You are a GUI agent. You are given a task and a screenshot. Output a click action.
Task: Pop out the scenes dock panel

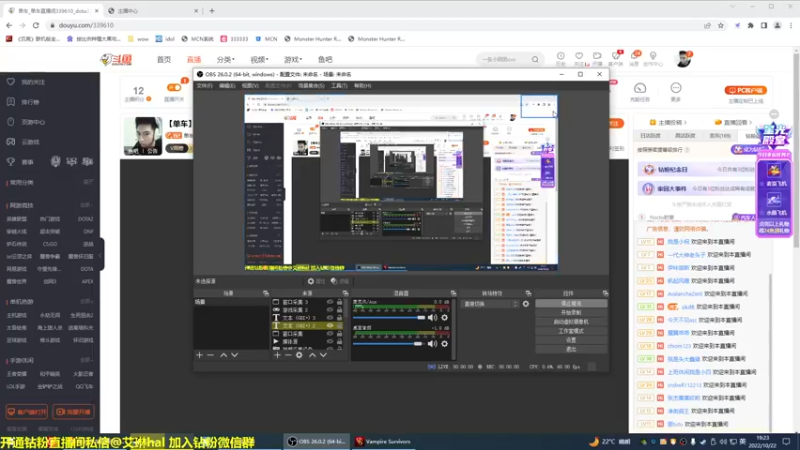click(x=266, y=293)
